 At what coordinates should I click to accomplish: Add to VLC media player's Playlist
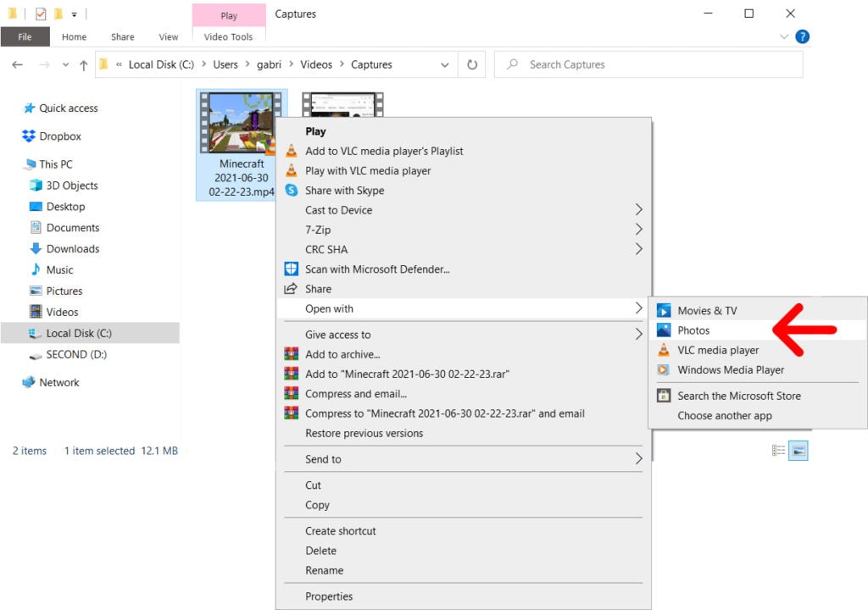(464, 151)
